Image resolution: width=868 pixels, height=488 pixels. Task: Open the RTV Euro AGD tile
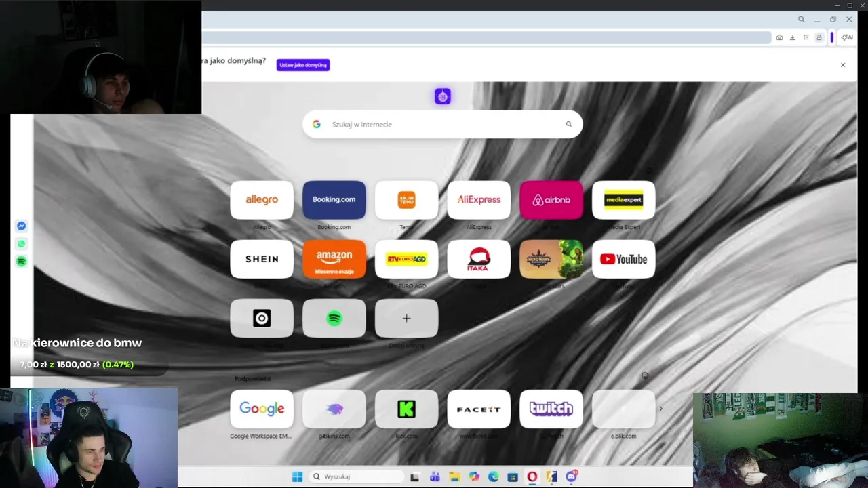pyautogui.click(x=406, y=259)
